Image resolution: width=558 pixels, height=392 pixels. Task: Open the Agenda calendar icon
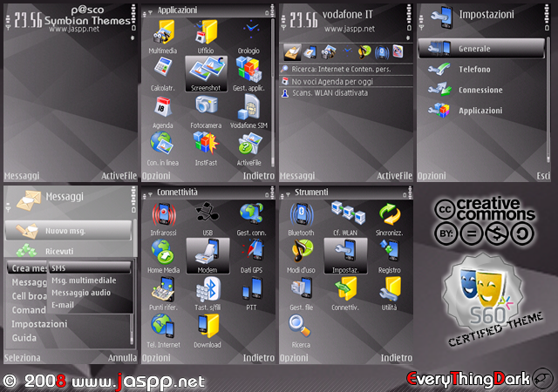(x=163, y=107)
